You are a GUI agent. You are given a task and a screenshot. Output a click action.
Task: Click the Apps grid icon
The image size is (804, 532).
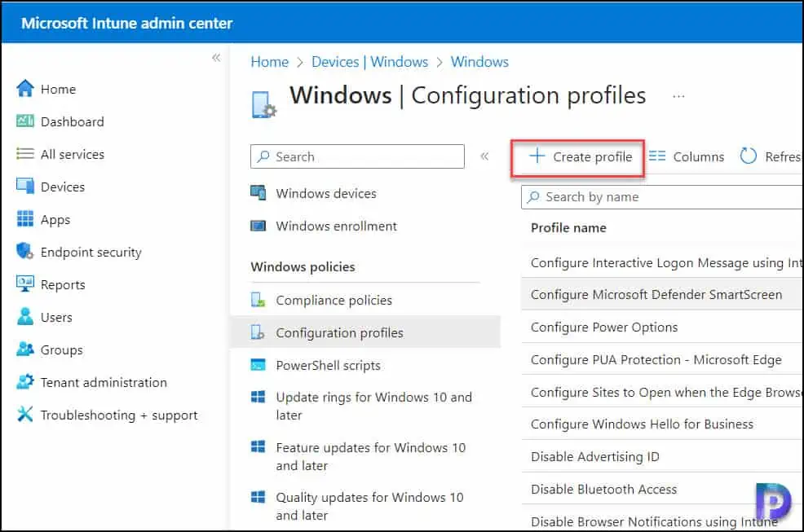click(24, 219)
